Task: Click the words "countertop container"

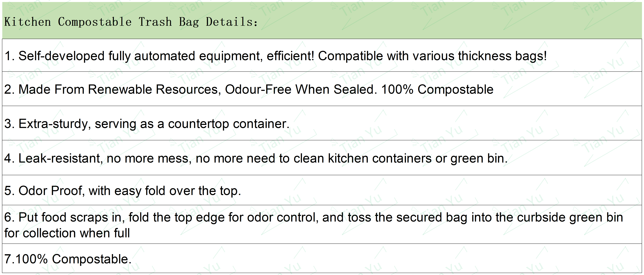Action: point(229,124)
